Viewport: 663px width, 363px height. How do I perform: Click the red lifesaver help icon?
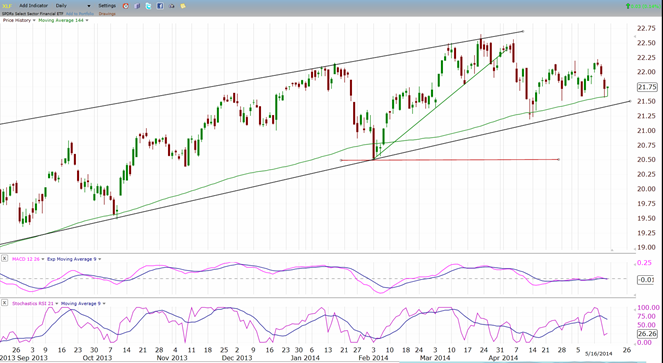click(126, 6)
